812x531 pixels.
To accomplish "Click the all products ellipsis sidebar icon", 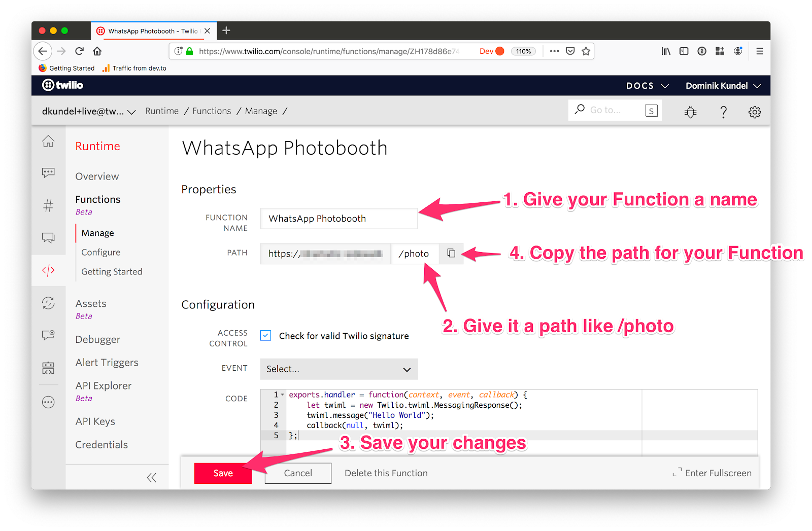I will pos(48,402).
